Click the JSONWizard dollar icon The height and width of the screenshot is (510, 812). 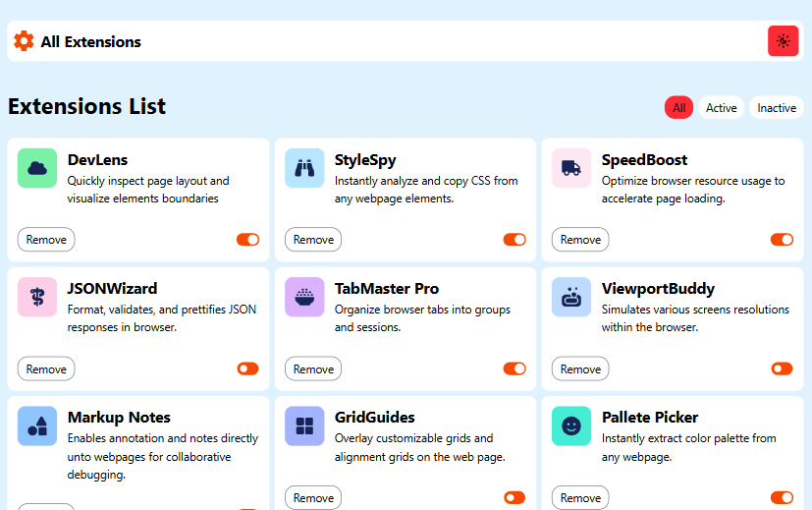[x=37, y=297]
